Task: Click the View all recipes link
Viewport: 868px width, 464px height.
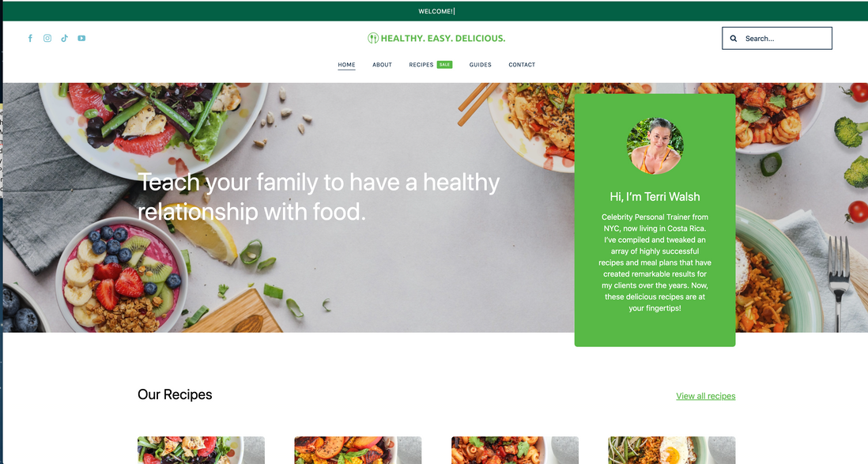Action: click(x=706, y=396)
